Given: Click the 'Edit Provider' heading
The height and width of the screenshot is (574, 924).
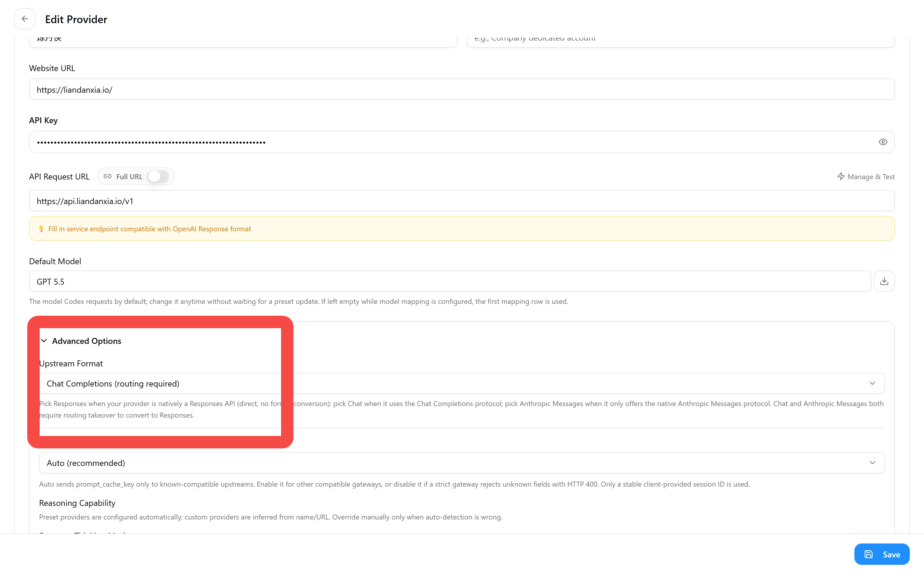Looking at the screenshot, I should coord(76,19).
